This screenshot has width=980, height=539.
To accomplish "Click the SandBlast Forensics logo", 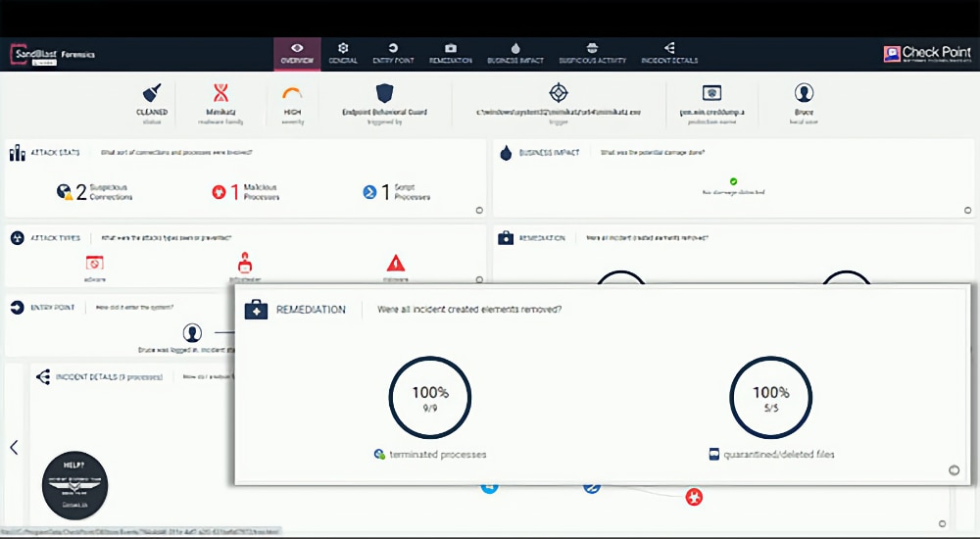I will point(53,55).
